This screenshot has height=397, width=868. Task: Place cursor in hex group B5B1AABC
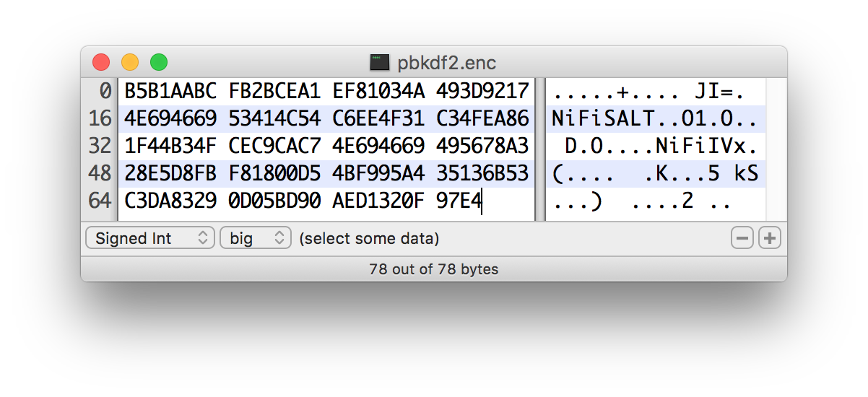pyautogui.click(x=170, y=91)
